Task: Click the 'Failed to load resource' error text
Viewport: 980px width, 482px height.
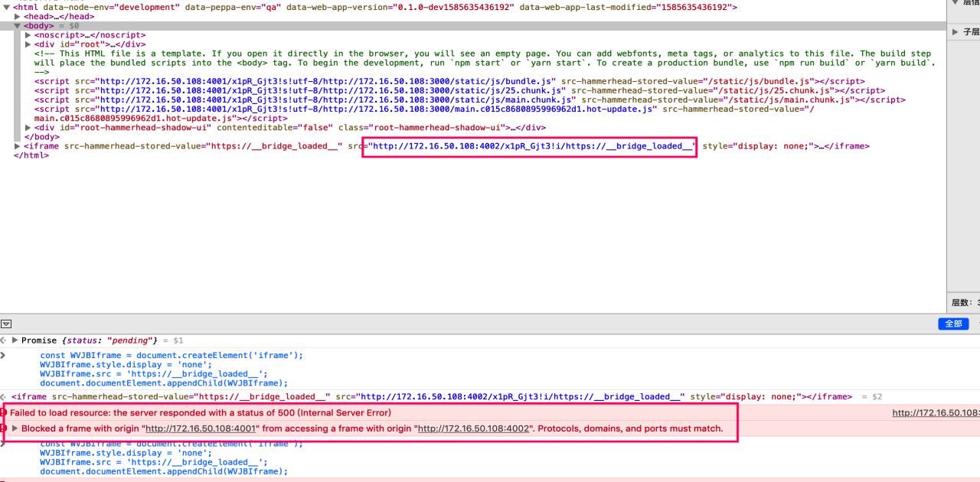Action: (x=201, y=413)
